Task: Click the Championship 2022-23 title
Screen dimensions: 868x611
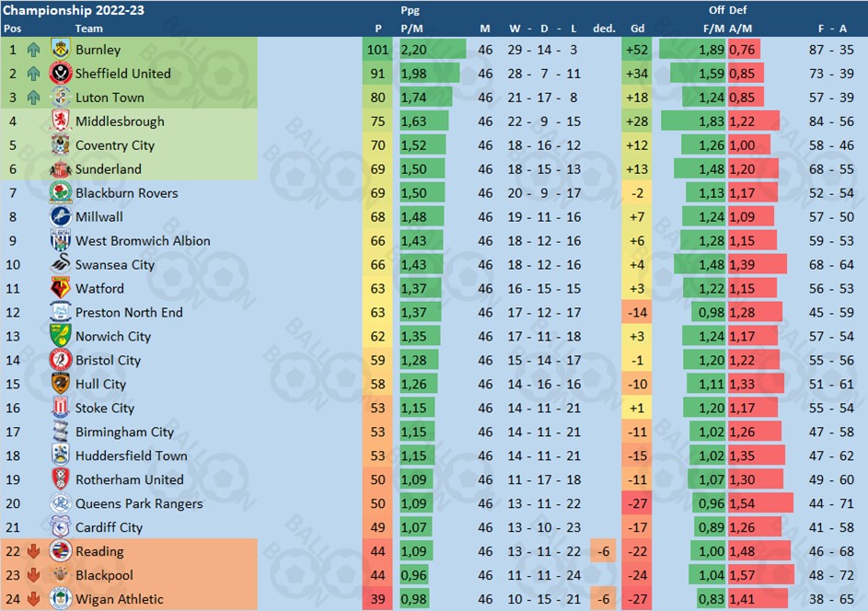Action: point(74,10)
